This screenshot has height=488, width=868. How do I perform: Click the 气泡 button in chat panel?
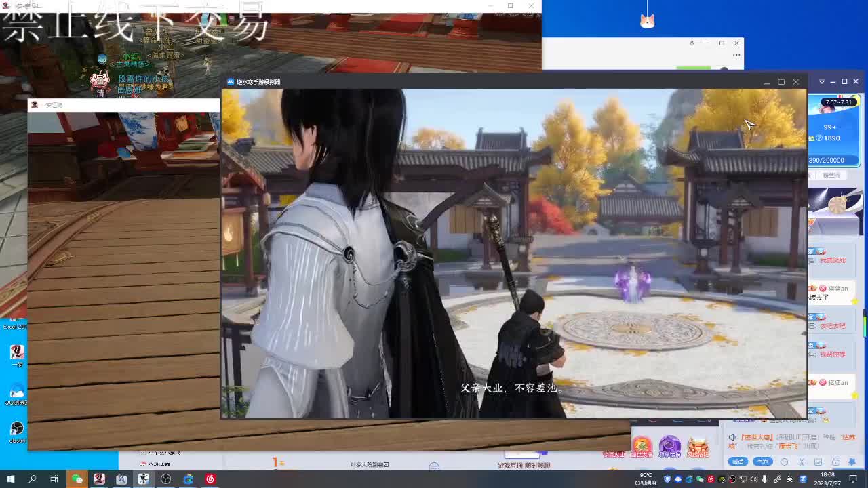coord(763,462)
